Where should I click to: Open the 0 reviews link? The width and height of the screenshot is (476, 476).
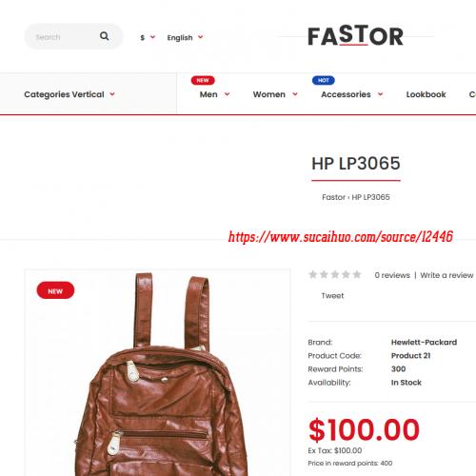(x=392, y=275)
